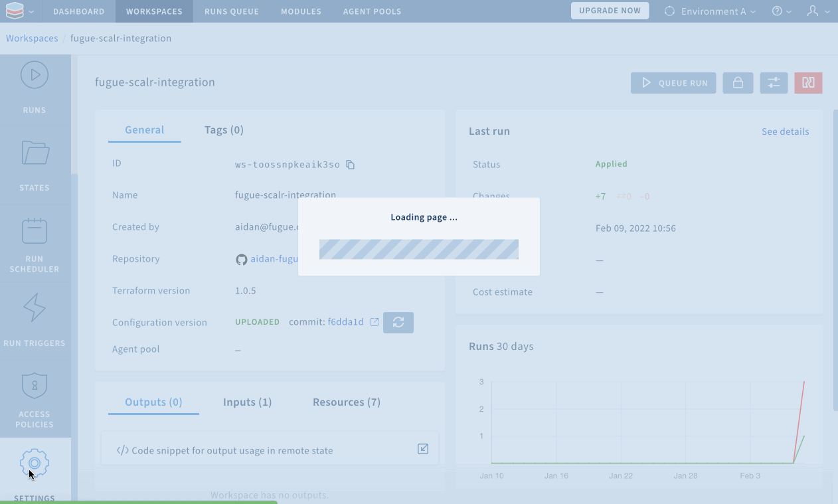
Task: Open the Scalr logo menu
Action: [19, 11]
